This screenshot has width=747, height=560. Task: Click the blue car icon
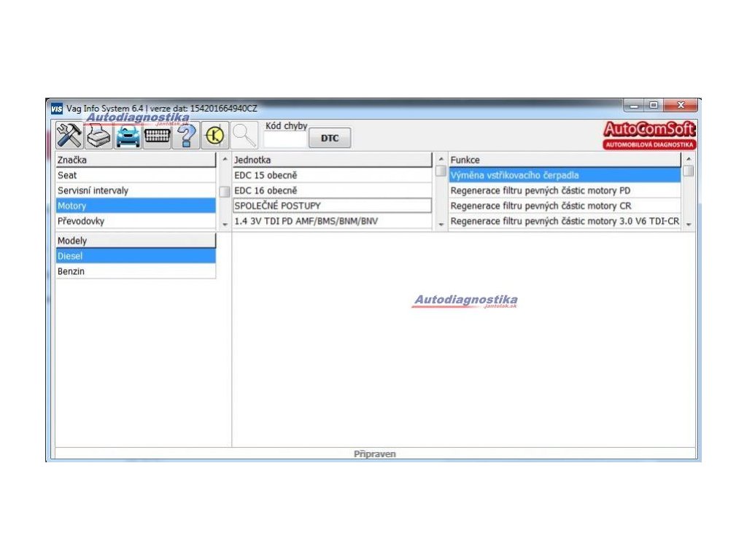point(128,136)
